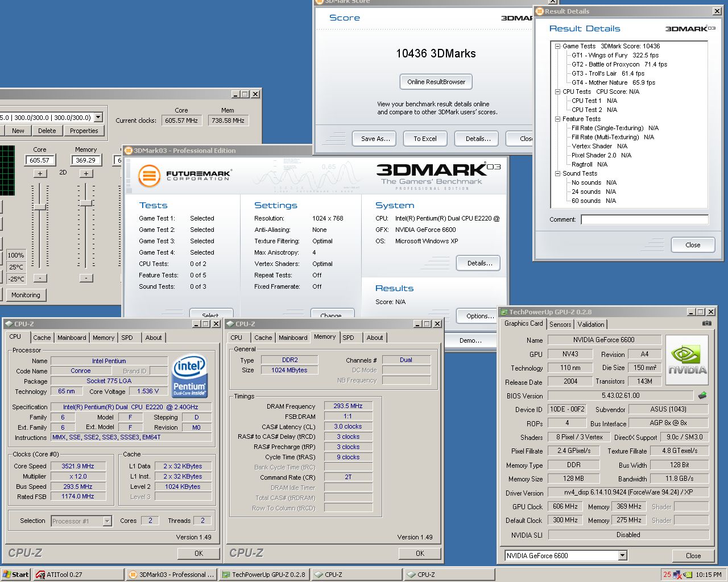728x582 pixels.
Task: Collapse the Sound Tests tree node
Action: pyautogui.click(x=558, y=173)
